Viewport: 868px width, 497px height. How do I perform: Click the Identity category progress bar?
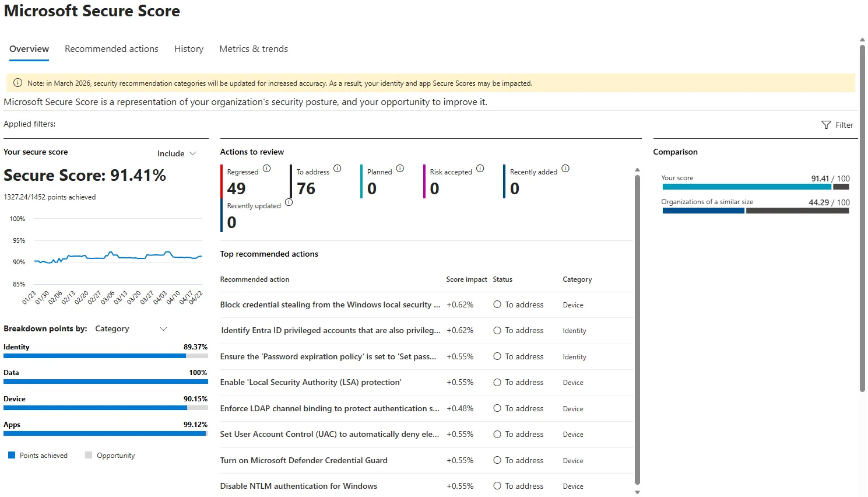(x=106, y=356)
